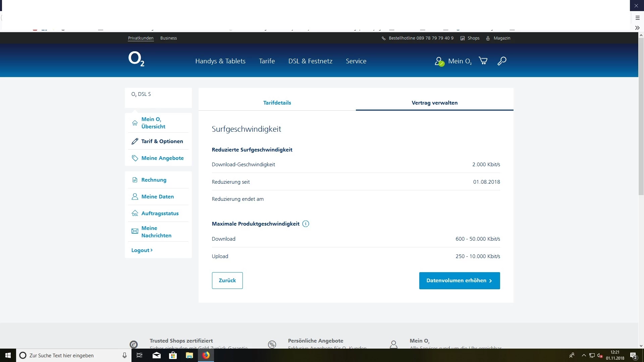
Task: Show hidden system tray icons
Action: [584, 355]
